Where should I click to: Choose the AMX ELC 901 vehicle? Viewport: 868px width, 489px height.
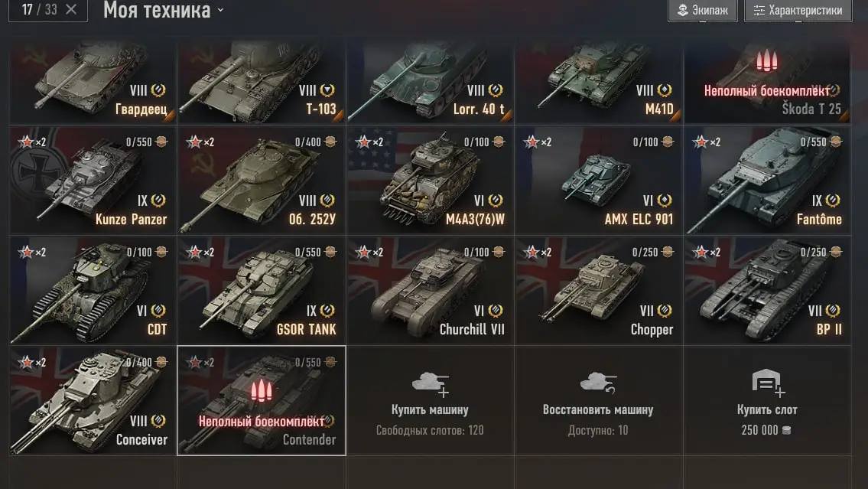[x=598, y=180]
